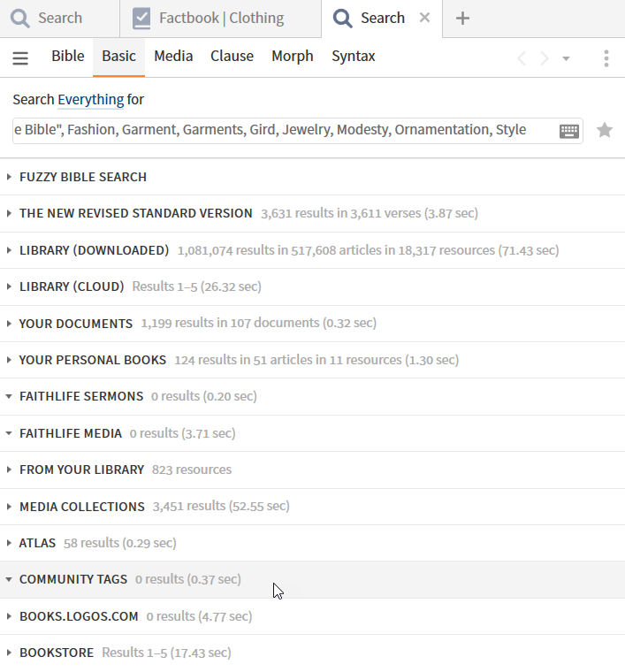The width and height of the screenshot is (625, 672).
Task: Click '1,199 results in 107 documents' text
Action: (x=230, y=323)
